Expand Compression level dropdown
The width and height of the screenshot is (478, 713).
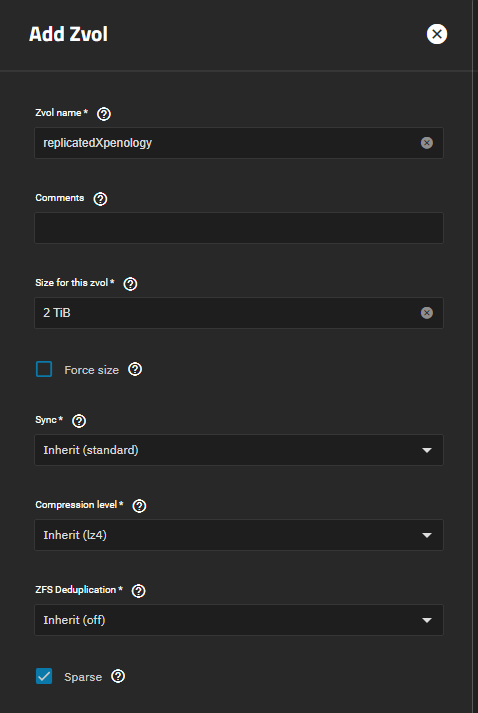tap(239, 535)
